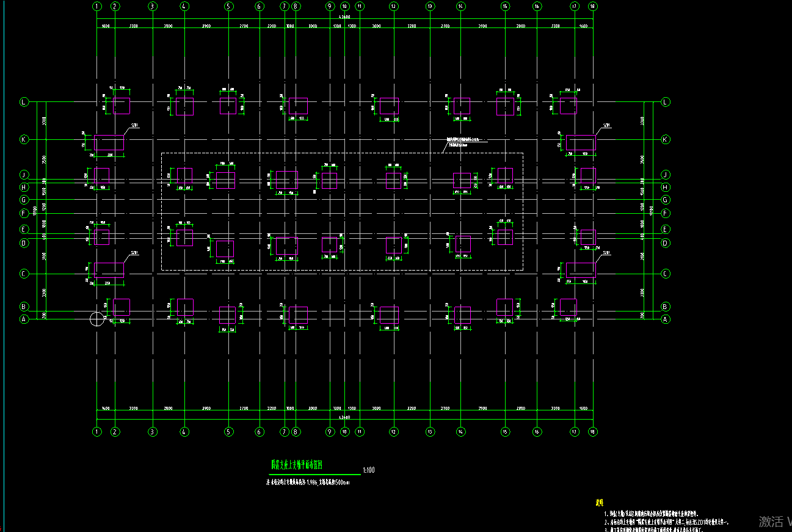Image resolution: width=792 pixels, height=532 pixels.
Task: Select axis bubble 18 in the top row
Action: point(592,6)
